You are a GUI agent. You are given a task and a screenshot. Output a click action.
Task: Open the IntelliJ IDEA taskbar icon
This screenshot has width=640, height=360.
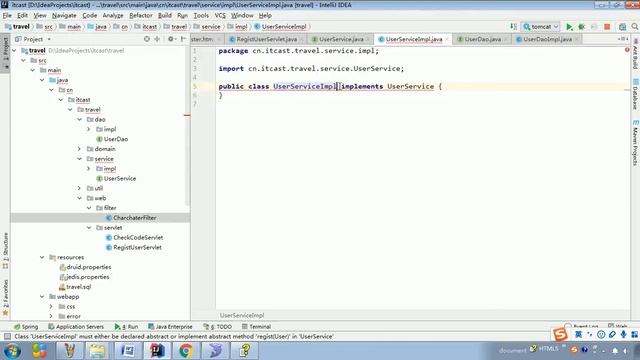point(157,351)
